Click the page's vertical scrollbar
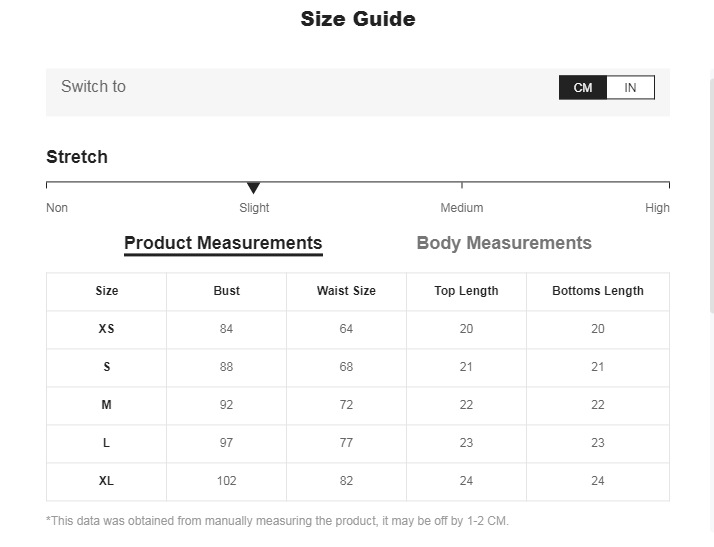 (710, 200)
